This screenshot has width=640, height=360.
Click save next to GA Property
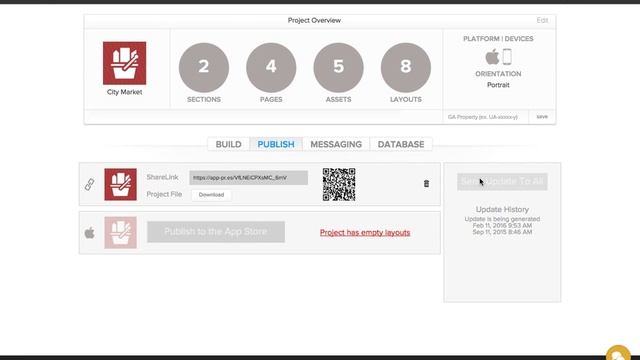click(542, 117)
